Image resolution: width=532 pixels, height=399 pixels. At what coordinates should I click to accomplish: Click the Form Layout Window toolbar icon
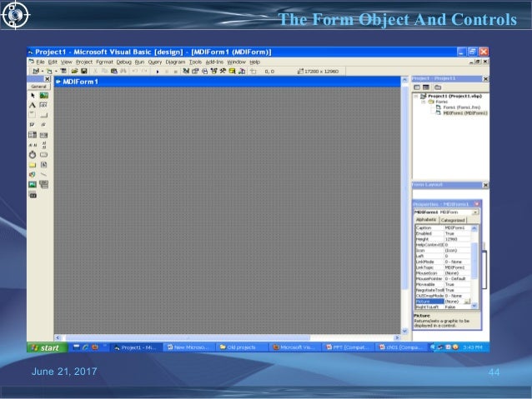coord(204,71)
